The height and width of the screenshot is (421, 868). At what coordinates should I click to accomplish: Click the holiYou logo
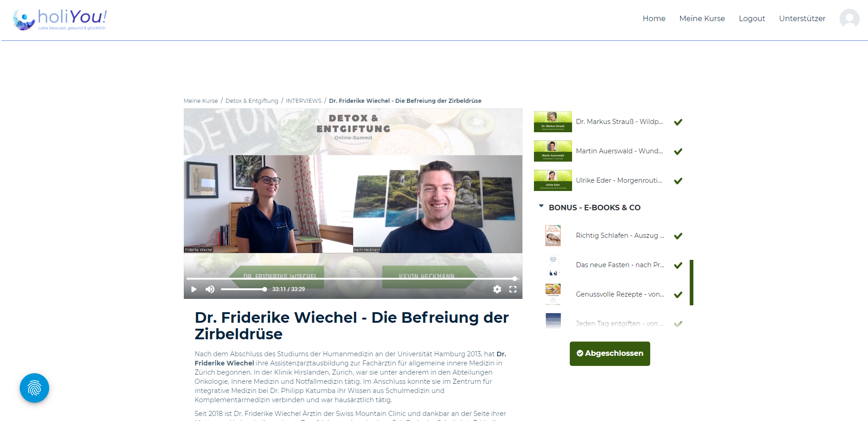click(60, 19)
